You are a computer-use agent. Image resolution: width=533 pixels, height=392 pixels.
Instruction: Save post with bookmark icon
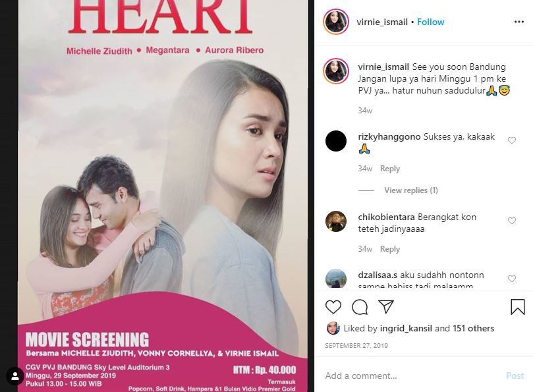click(517, 306)
